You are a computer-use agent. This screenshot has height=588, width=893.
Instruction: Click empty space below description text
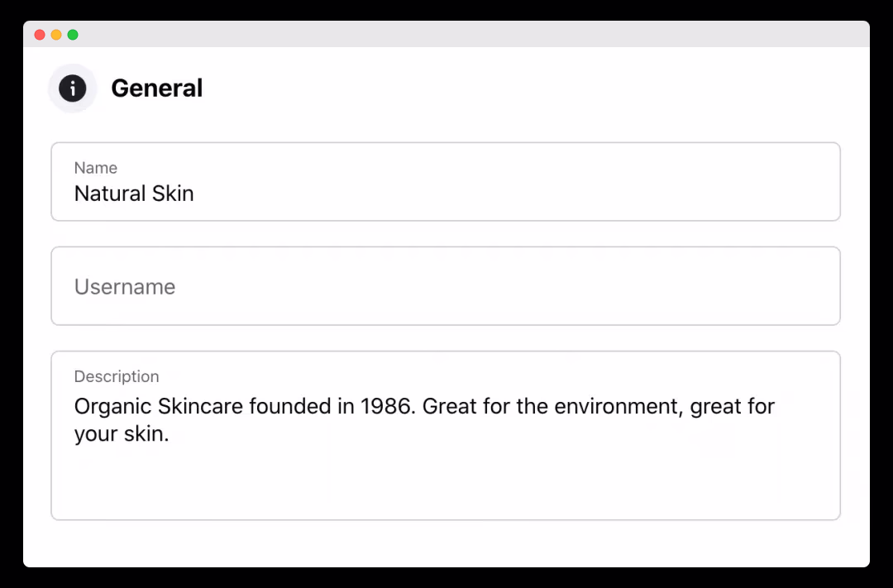446,483
